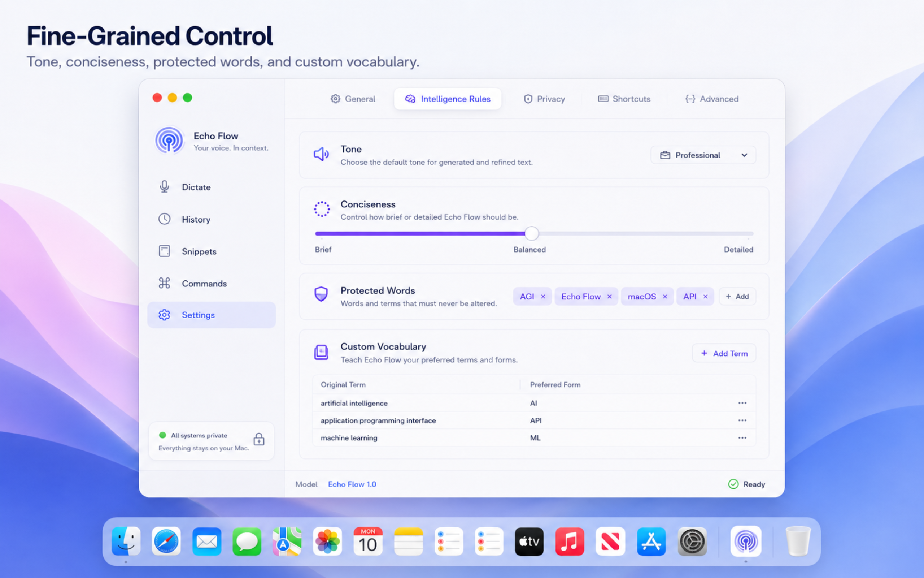Open Photos in the dock
924x578 pixels.
click(x=328, y=541)
